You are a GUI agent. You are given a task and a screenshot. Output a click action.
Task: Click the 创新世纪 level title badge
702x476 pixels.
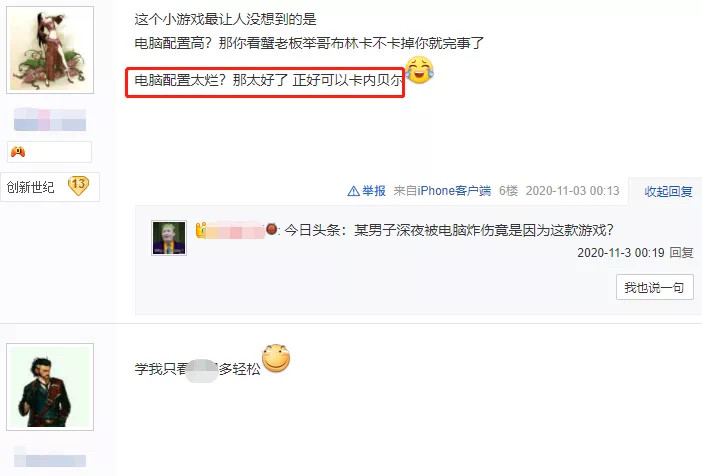(x=30, y=187)
